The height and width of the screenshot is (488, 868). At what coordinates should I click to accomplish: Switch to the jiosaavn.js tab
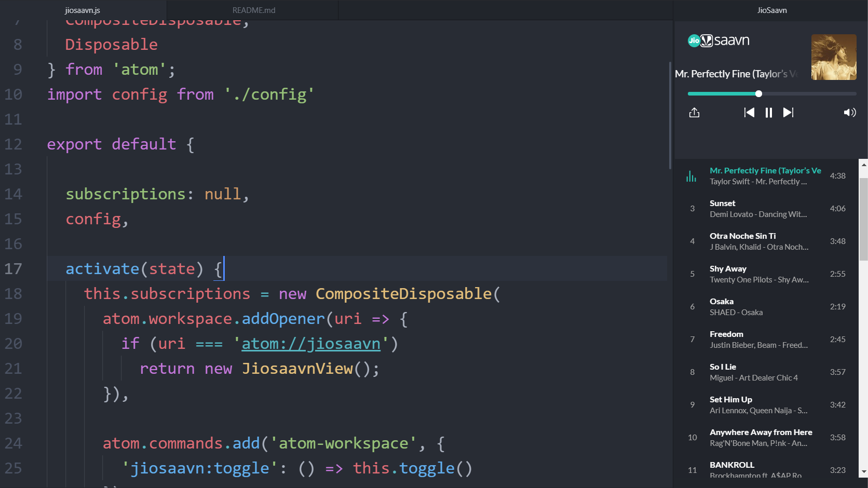(x=83, y=10)
